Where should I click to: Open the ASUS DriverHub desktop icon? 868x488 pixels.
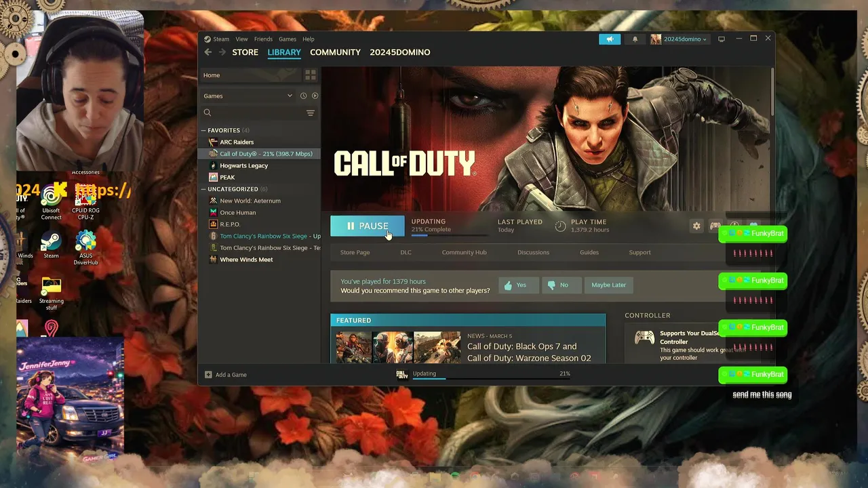85,248
